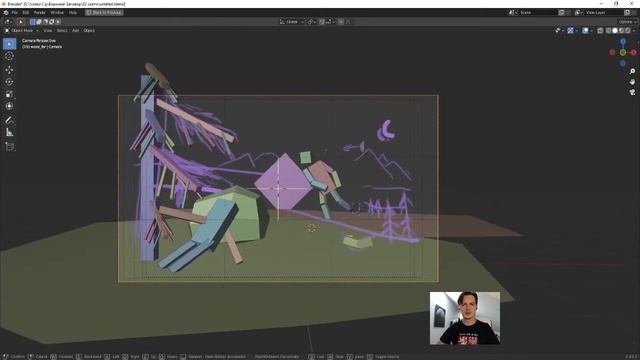Toggle snapping magnet
640x360 pixels.
pyautogui.click(x=322, y=22)
